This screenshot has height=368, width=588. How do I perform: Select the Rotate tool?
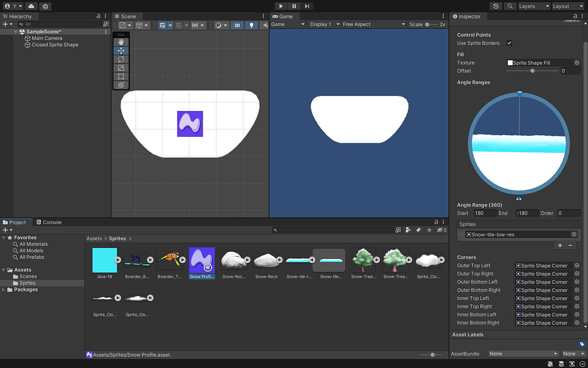pos(121,59)
